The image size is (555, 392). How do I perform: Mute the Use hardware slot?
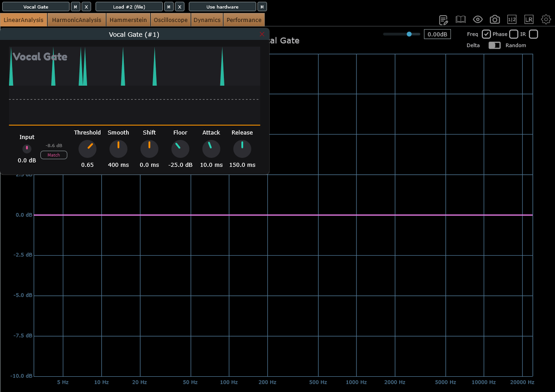(262, 6)
